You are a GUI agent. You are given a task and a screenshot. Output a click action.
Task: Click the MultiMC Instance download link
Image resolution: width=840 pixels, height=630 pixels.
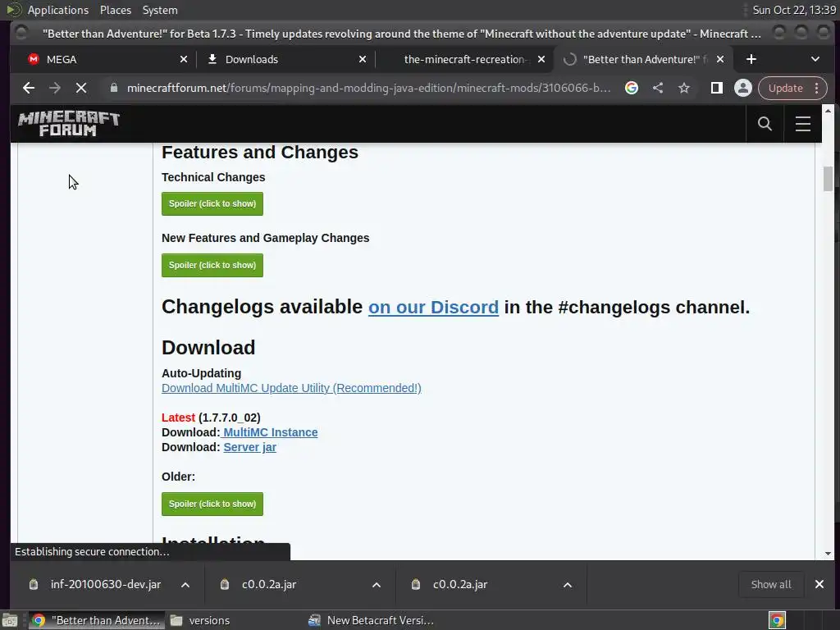coord(271,432)
